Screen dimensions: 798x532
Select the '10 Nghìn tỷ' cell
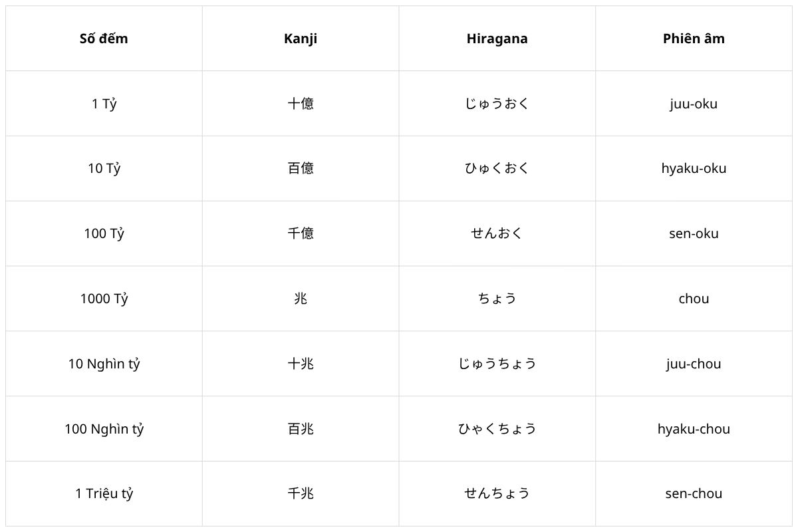point(104,364)
